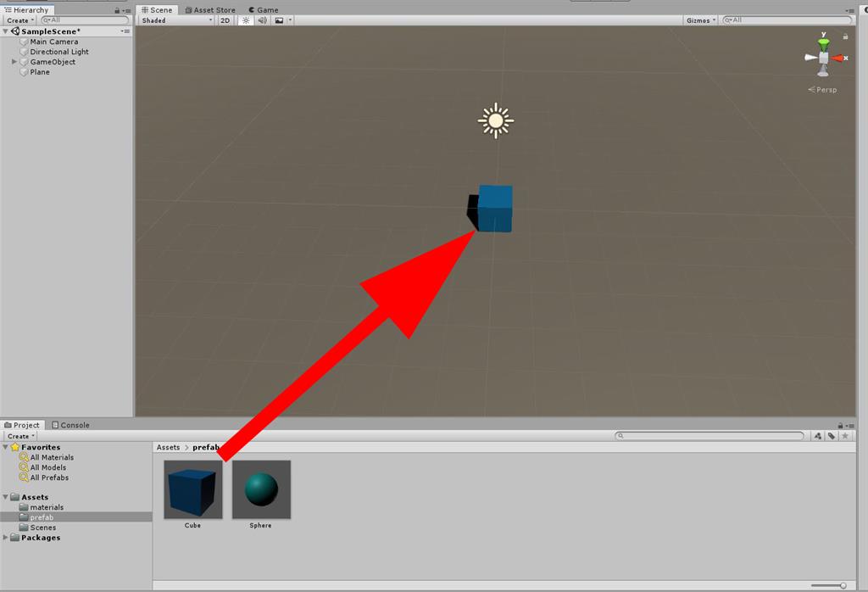The width and height of the screenshot is (868, 592).
Task: Click the lock icon on the Hierarchy panel
Action: [117, 10]
